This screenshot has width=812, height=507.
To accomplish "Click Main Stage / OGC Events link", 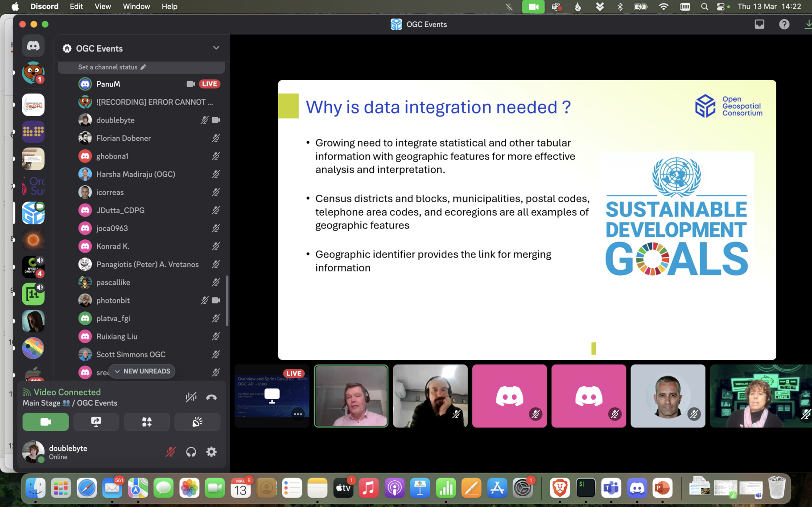I will (x=70, y=403).
